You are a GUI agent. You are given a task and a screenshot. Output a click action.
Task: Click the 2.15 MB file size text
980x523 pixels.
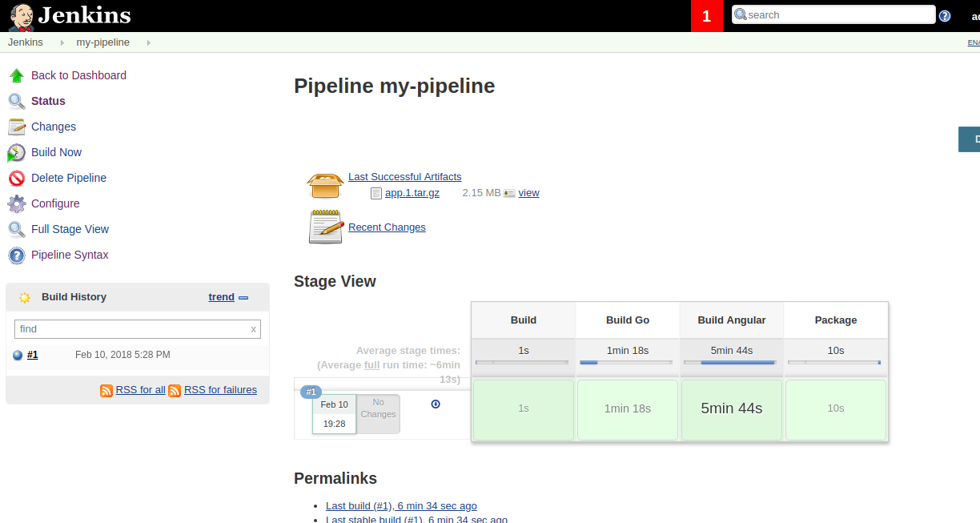click(x=481, y=193)
